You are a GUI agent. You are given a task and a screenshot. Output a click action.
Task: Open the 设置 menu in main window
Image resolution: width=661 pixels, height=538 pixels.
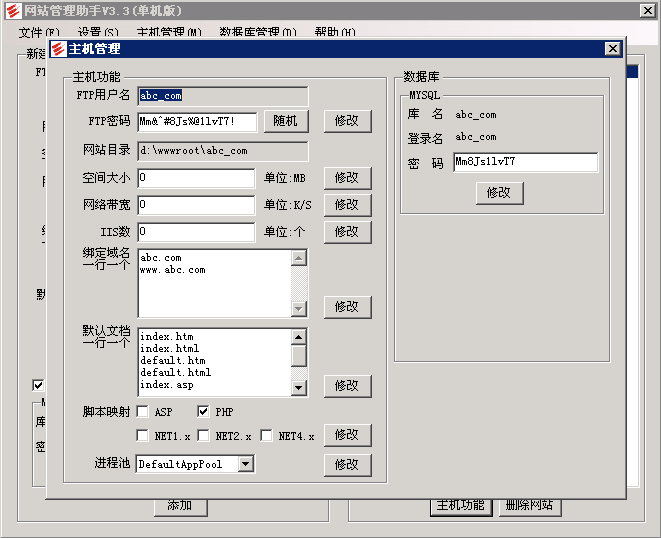[98, 32]
